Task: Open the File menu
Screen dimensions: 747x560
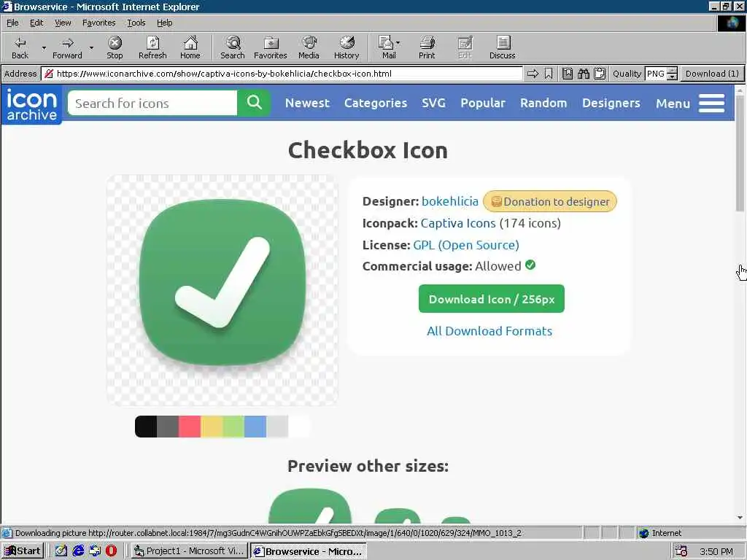Action: 12,23
